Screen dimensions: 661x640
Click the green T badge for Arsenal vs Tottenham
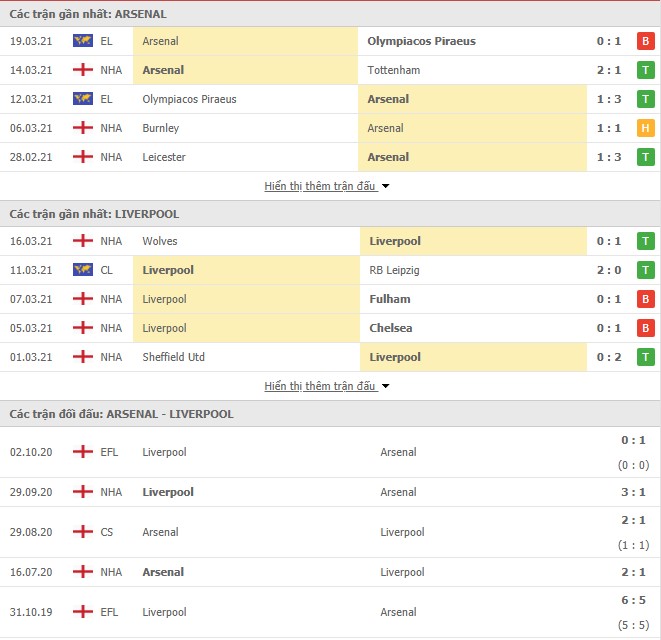coord(645,70)
